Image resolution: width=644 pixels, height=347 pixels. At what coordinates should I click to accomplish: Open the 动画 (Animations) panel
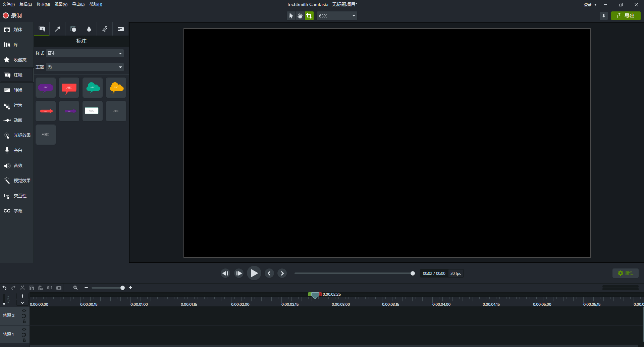[x=17, y=120]
